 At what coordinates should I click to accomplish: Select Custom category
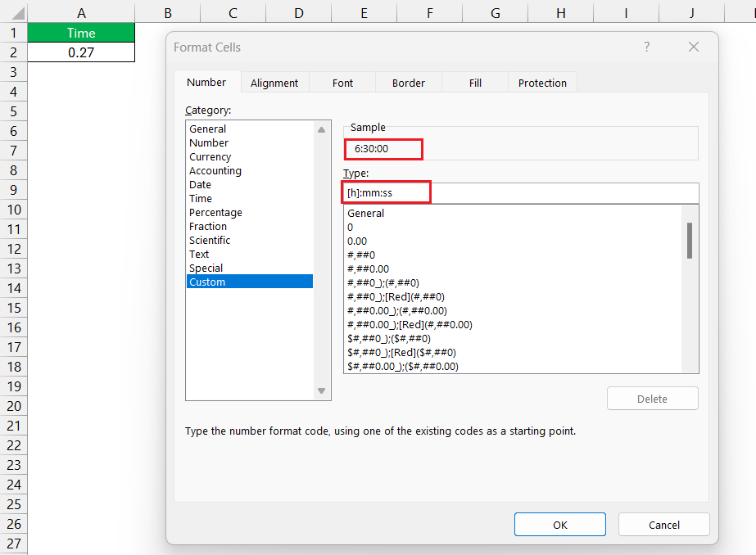click(x=250, y=282)
